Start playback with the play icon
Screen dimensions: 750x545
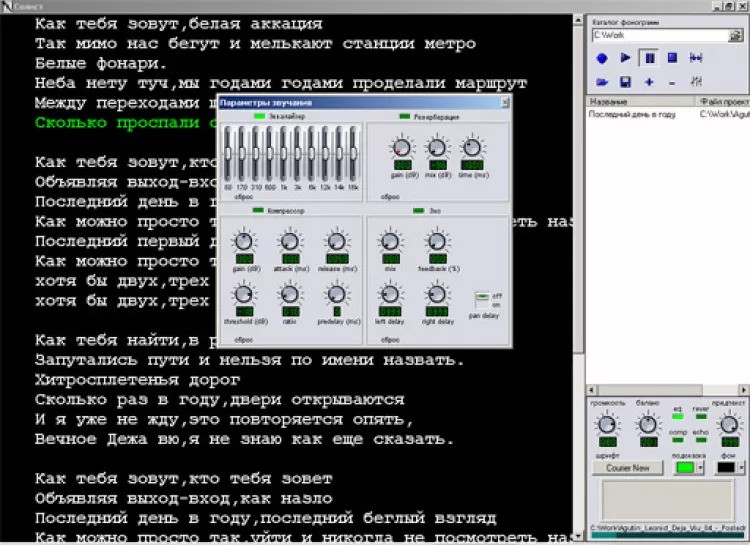pyautogui.click(x=625, y=58)
